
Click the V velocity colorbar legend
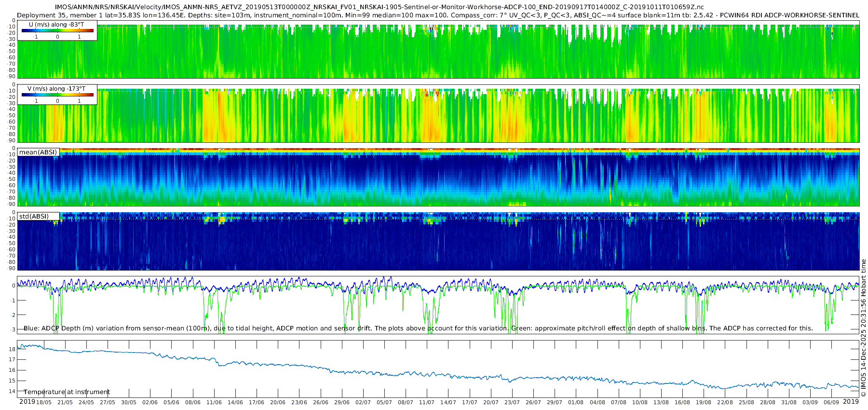[x=57, y=95]
